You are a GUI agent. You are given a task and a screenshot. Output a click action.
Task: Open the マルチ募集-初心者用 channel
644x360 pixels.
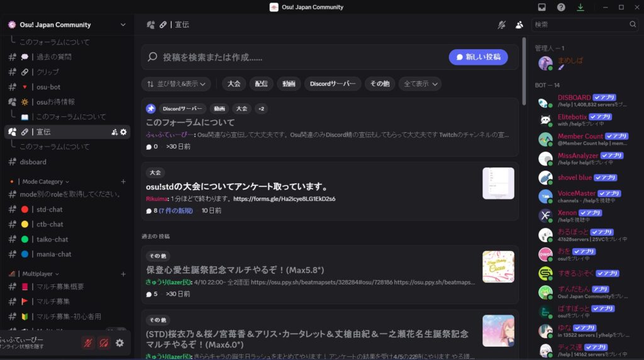(x=67, y=317)
